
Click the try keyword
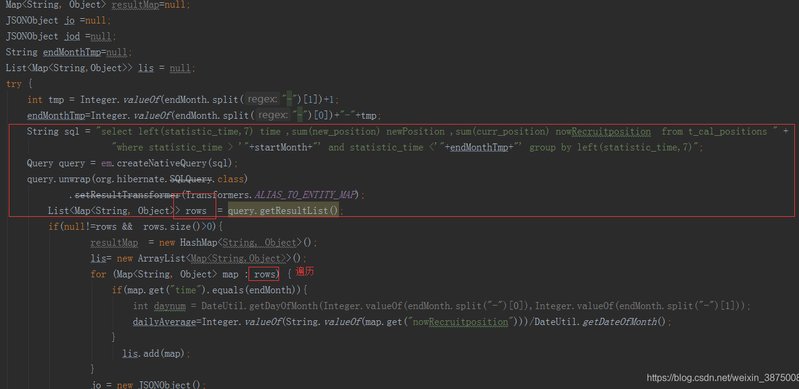pyautogui.click(x=14, y=84)
